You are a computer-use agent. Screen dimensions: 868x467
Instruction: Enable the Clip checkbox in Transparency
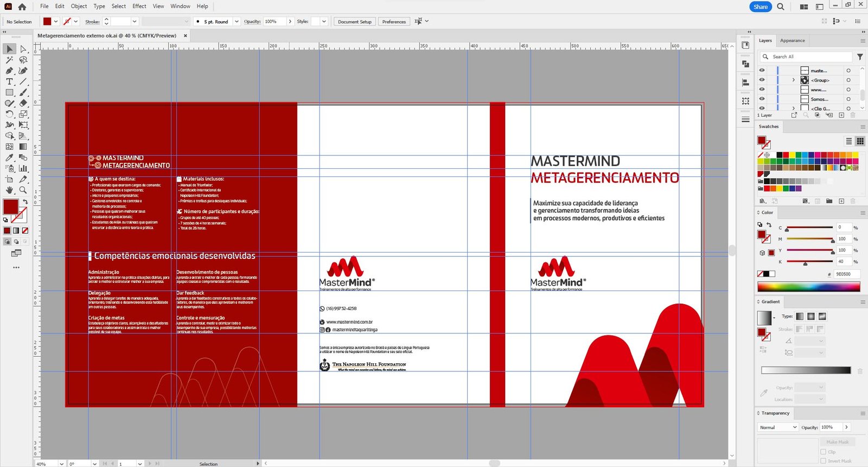click(x=824, y=452)
